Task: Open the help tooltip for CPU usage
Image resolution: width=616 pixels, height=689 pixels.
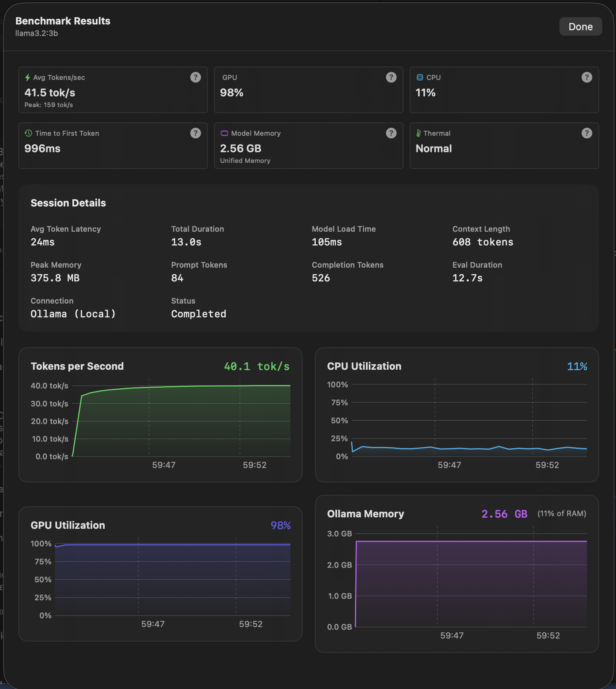Action: tap(587, 77)
